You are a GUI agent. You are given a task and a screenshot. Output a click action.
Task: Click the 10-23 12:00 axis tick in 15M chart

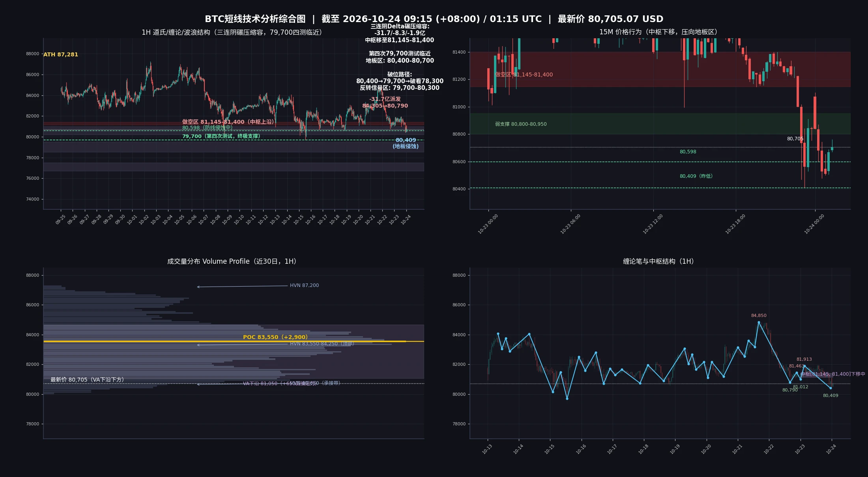[653, 224]
